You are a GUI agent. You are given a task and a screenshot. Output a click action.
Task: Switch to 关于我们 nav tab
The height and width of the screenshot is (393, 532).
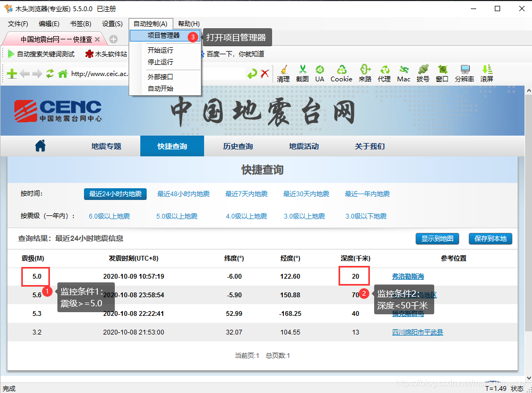(369, 146)
